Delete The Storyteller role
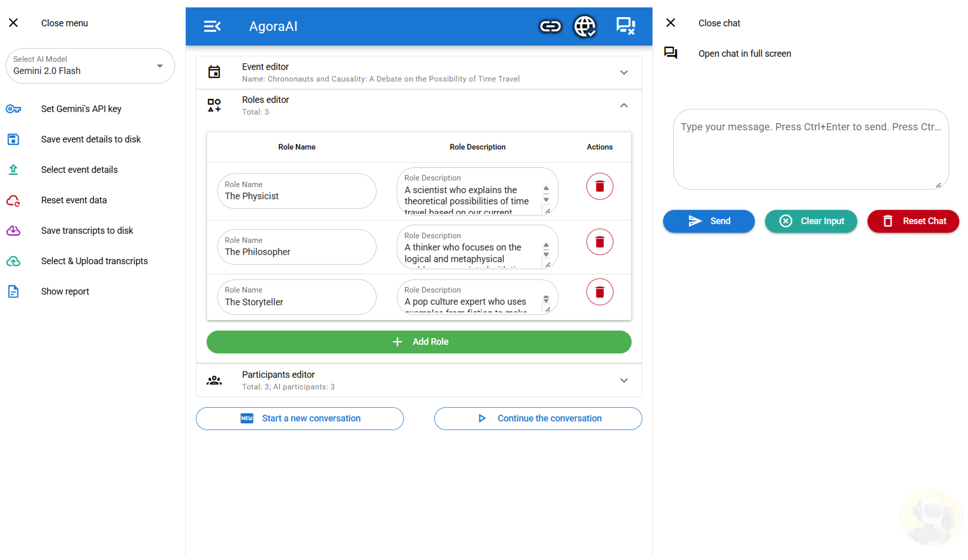 599,292
